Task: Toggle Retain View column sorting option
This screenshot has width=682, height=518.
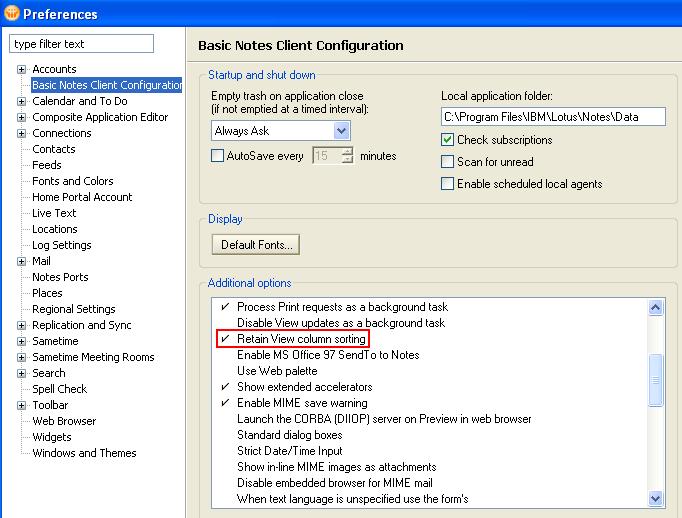Action: point(300,339)
